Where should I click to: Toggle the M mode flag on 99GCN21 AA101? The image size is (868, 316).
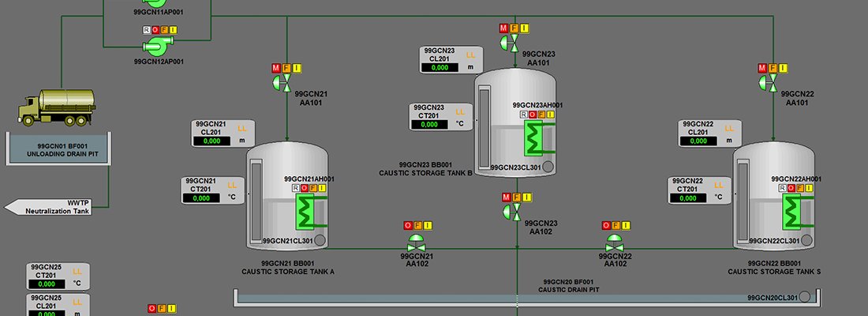coord(276,68)
